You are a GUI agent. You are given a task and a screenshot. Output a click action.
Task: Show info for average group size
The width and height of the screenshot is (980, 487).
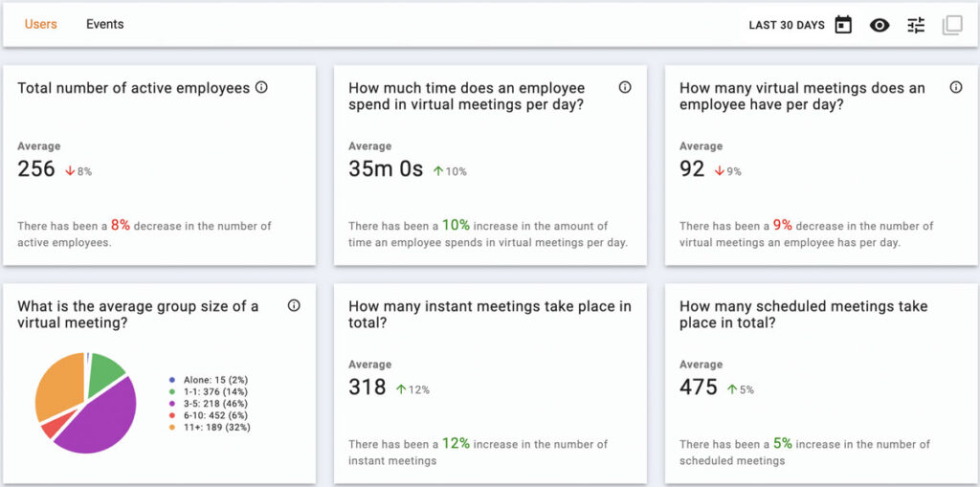point(294,305)
